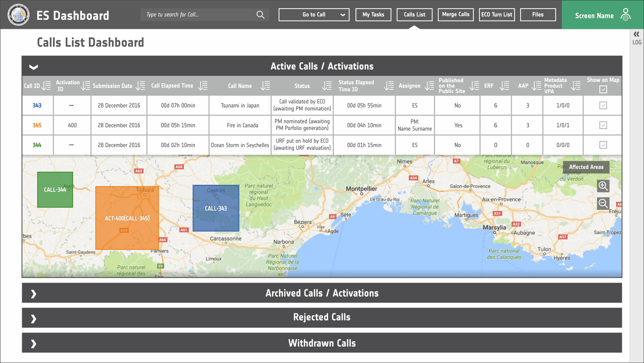644x363 pixels.
Task: Open the Merge Calls tab
Action: tap(455, 15)
